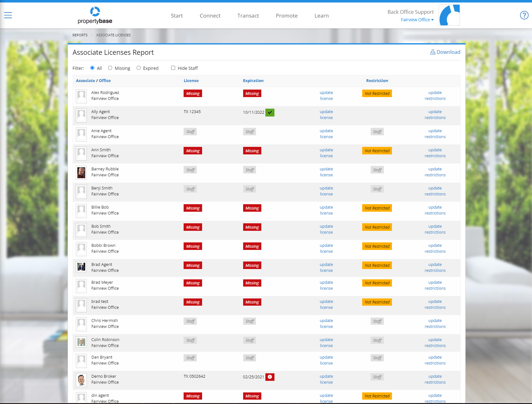
Task: Open the REPORTS breadcrumb link
Action: (80, 35)
